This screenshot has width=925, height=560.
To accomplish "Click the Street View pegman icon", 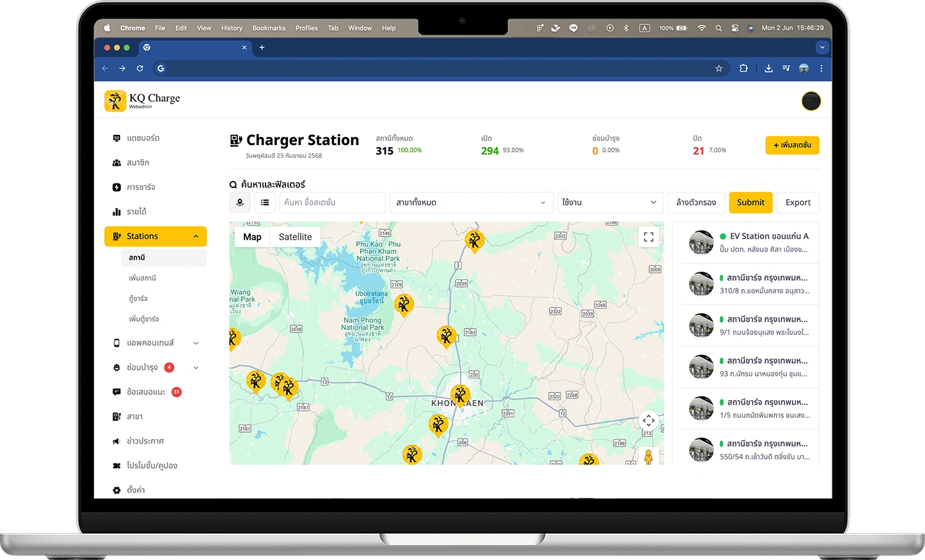I will (x=648, y=456).
